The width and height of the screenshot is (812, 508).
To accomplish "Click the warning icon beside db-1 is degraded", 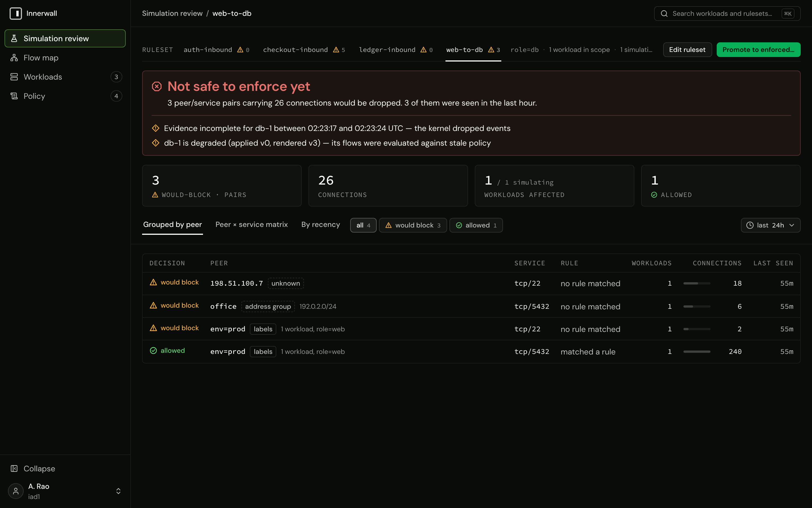I will point(155,143).
